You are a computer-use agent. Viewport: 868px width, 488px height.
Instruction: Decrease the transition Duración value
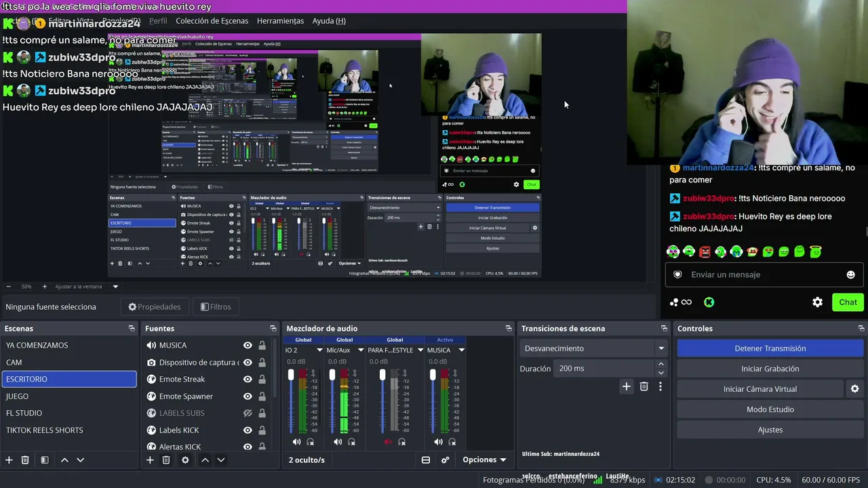[661, 373]
